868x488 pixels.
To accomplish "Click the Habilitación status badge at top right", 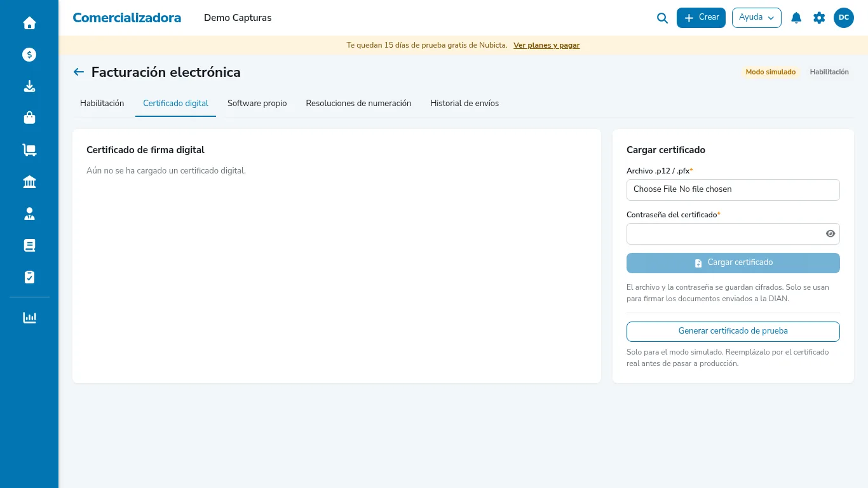I will 829,72.
